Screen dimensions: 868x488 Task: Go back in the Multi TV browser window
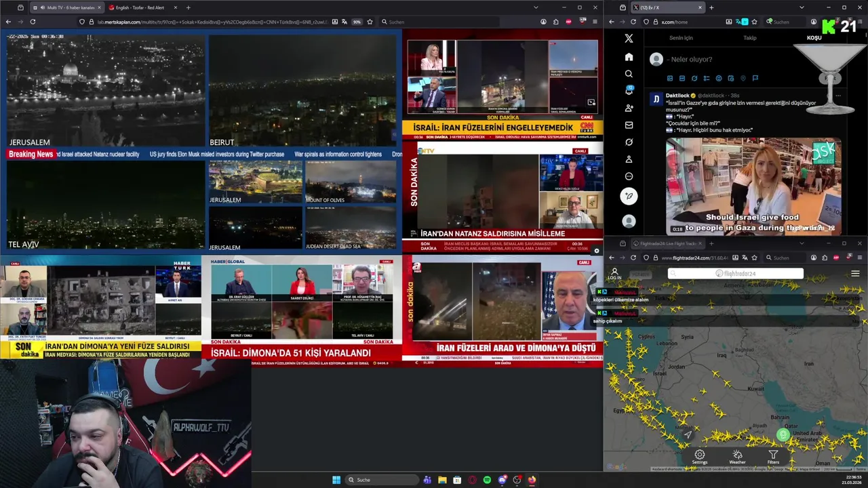8,22
